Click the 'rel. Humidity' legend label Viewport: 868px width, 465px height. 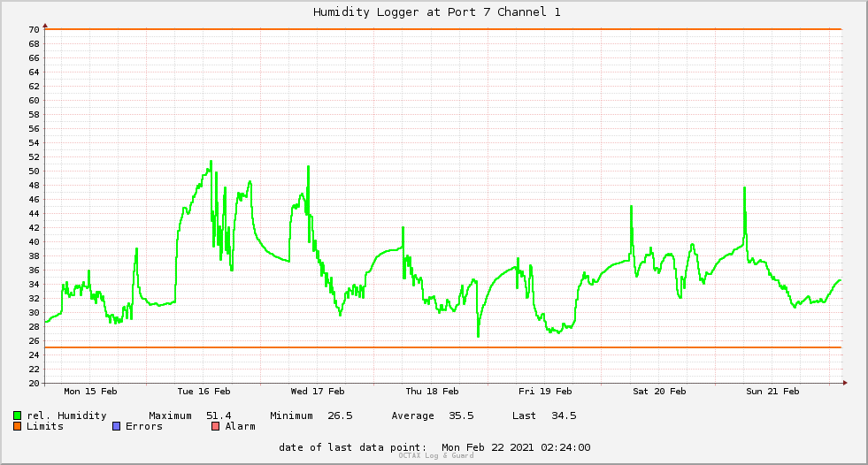(66, 415)
